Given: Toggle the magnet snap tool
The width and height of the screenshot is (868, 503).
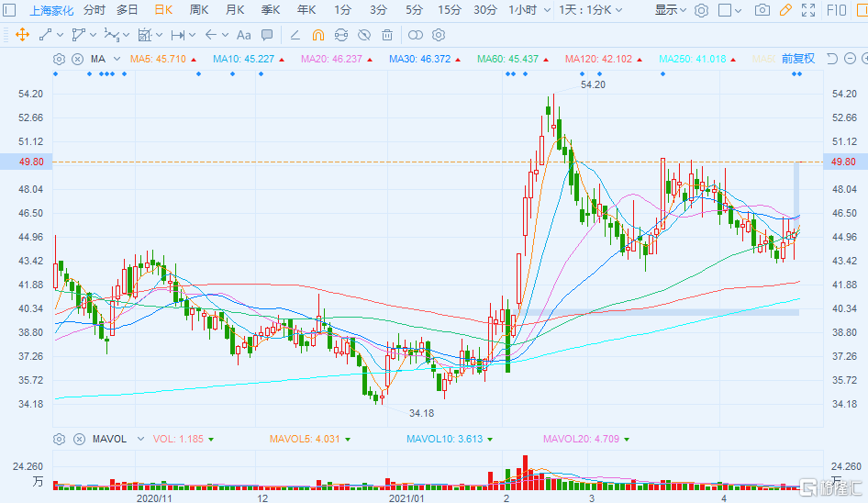Looking at the screenshot, I should tap(318, 35).
